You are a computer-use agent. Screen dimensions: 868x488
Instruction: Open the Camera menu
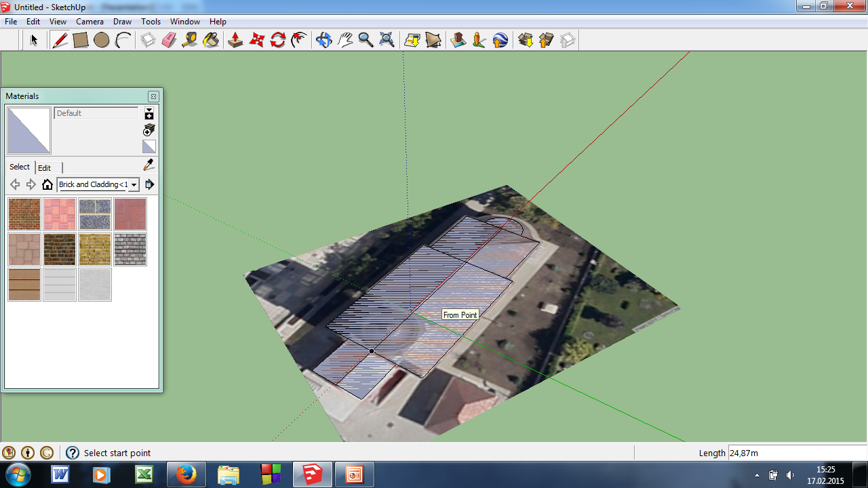(x=90, y=22)
